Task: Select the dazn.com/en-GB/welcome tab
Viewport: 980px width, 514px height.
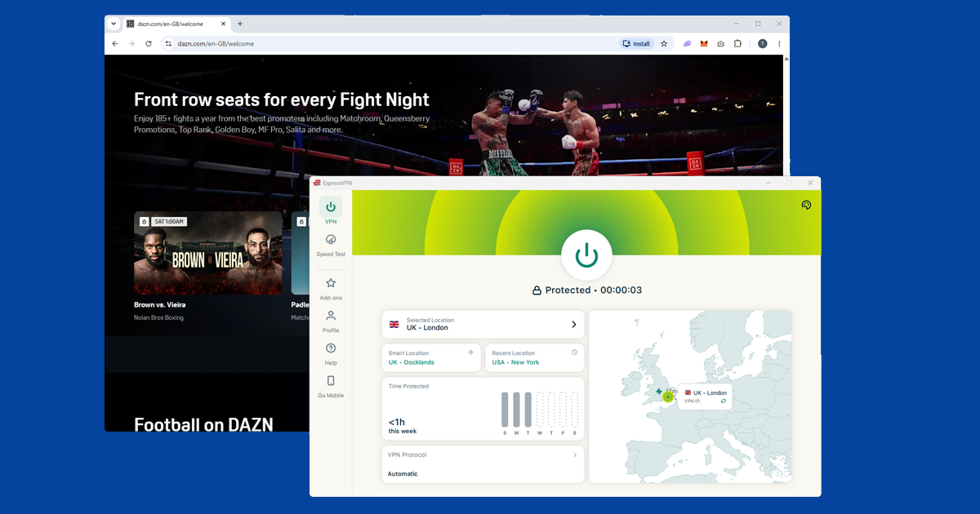Action: pos(176,24)
